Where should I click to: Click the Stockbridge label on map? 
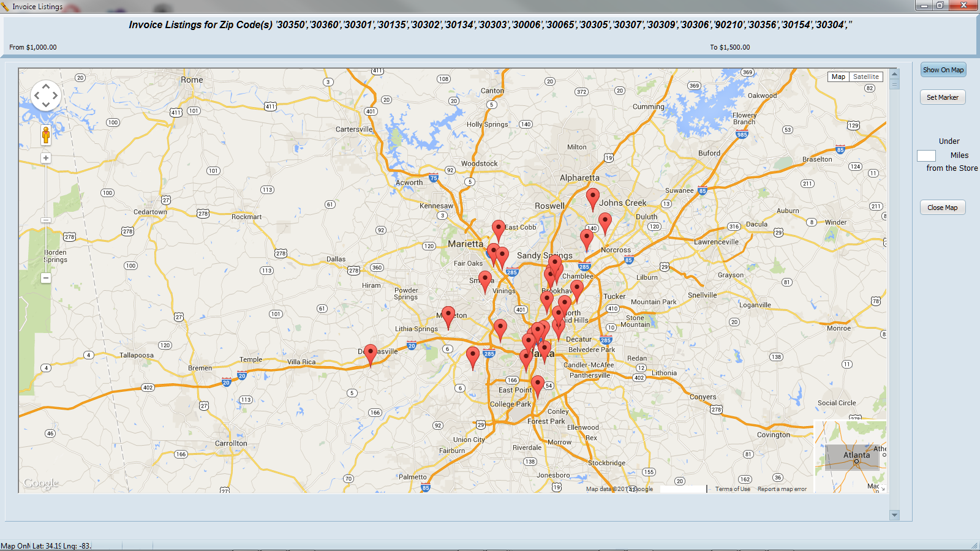click(607, 463)
